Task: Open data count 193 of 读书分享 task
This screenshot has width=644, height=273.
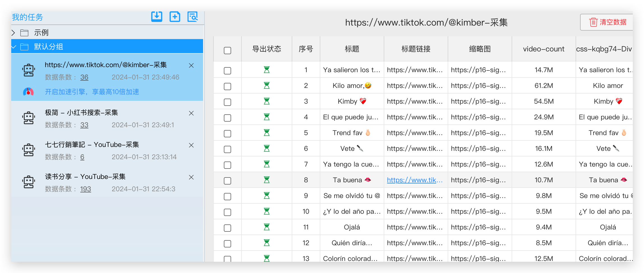Action: point(86,189)
